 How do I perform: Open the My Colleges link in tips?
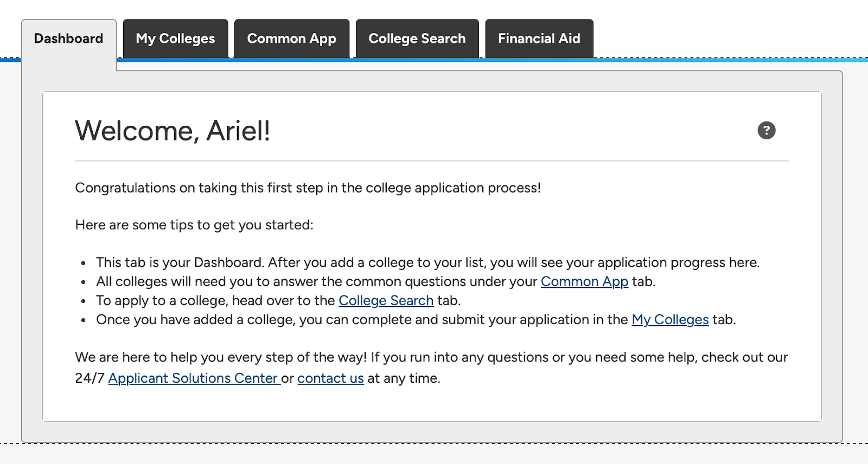(x=670, y=320)
